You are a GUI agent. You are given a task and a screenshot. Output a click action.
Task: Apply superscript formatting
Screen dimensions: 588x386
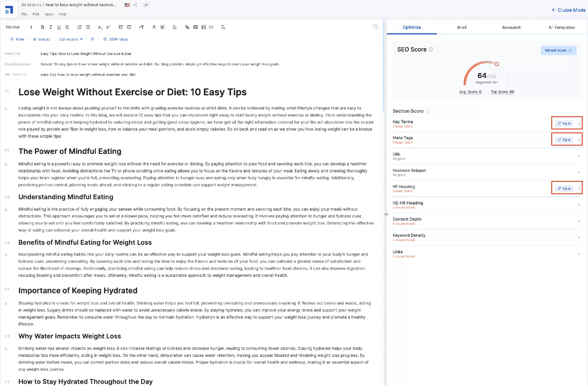click(108, 27)
